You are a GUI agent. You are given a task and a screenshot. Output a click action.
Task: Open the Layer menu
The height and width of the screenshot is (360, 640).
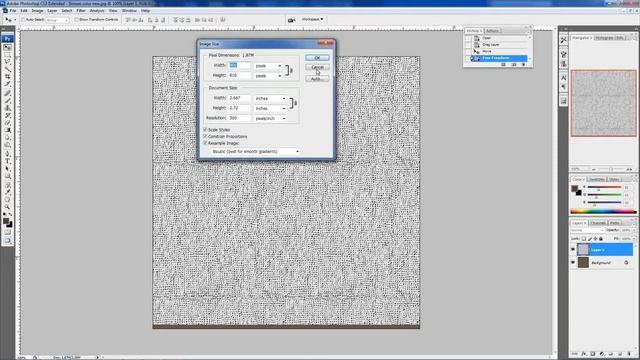52,11
